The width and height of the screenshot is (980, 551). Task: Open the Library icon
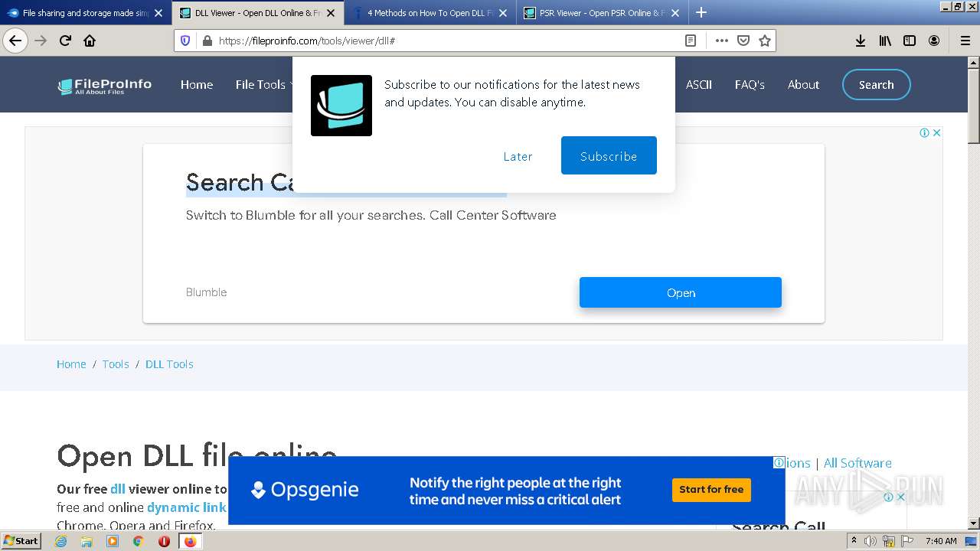coord(885,41)
